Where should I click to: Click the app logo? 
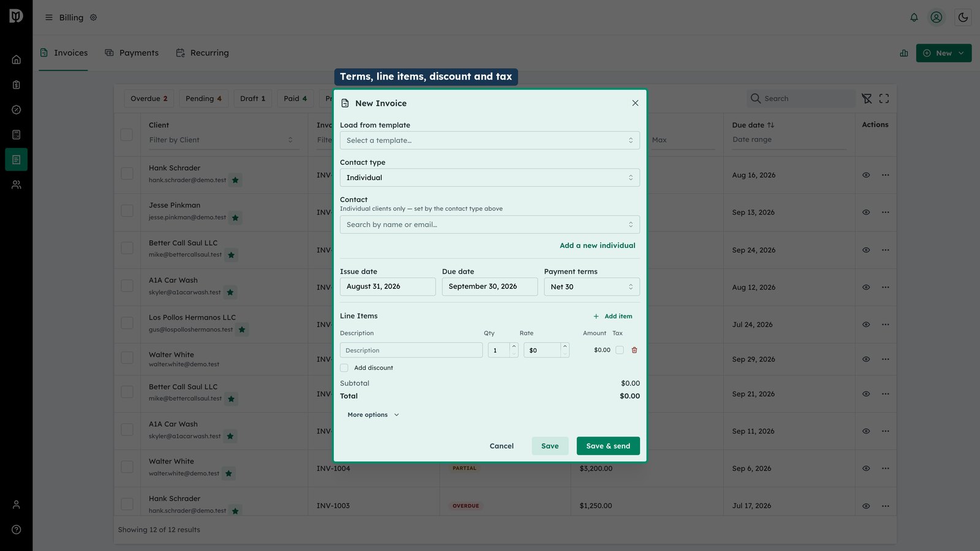pyautogui.click(x=17, y=16)
